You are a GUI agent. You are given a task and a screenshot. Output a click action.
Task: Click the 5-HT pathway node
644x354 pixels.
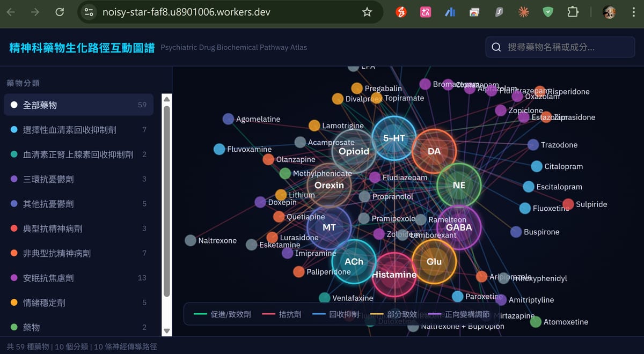pyautogui.click(x=394, y=138)
